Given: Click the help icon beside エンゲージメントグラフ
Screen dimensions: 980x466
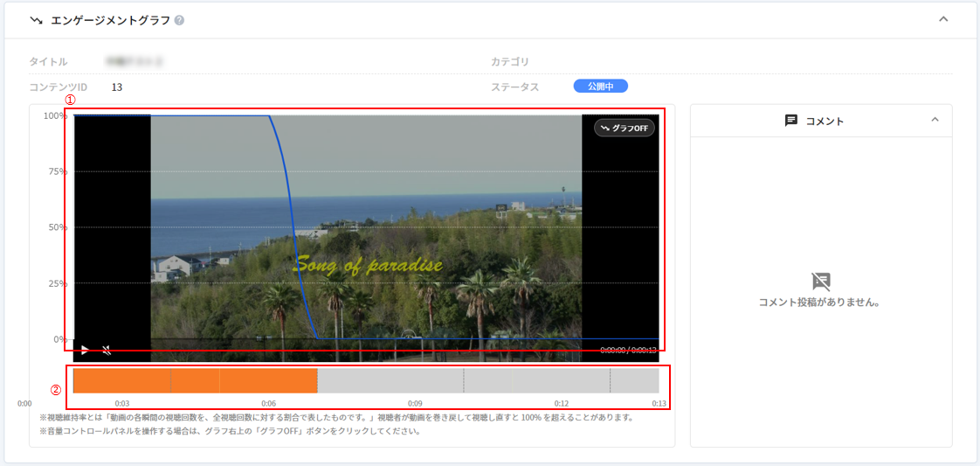Looking at the screenshot, I should (179, 20).
